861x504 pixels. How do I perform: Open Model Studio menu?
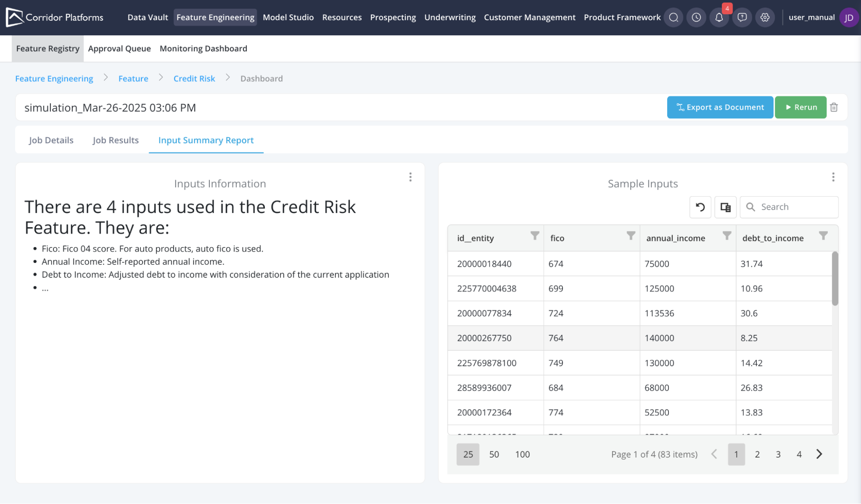(x=288, y=17)
